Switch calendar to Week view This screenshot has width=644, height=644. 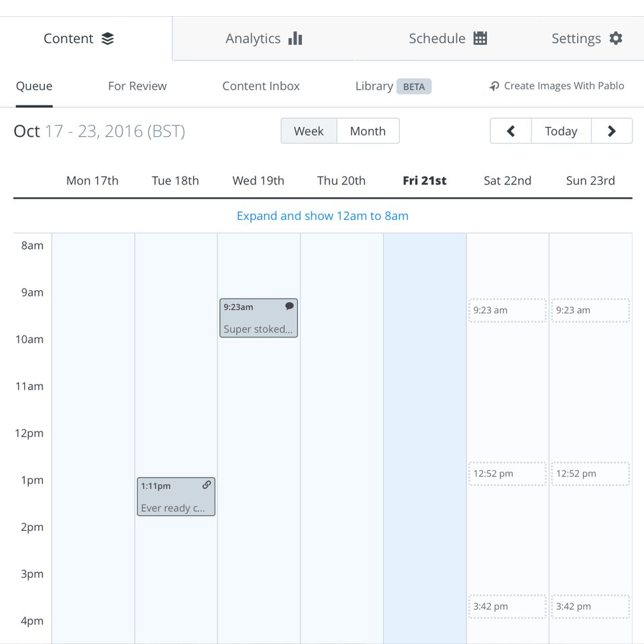pyautogui.click(x=309, y=131)
